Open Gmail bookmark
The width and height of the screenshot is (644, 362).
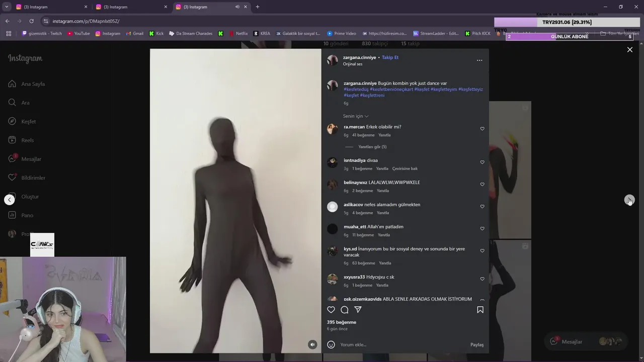(x=134, y=34)
